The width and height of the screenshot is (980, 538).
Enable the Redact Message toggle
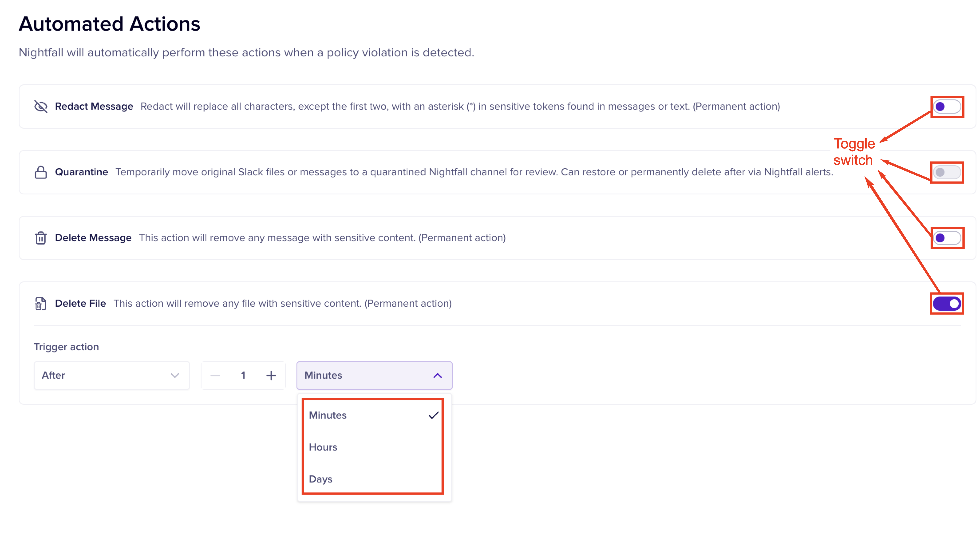[x=947, y=107]
